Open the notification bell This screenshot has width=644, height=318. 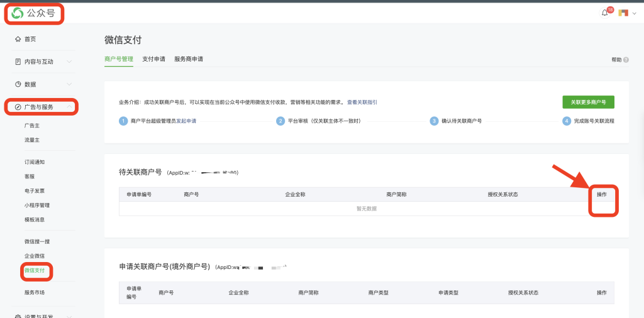tap(605, 13)
